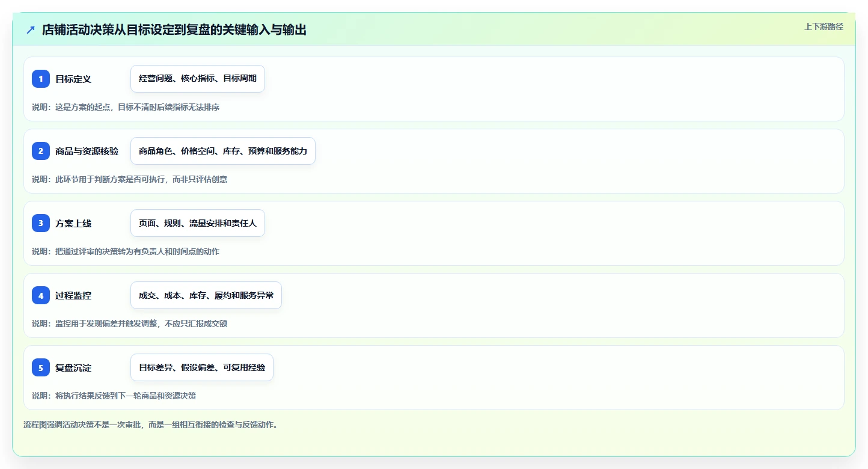868x469 pixels.
Task: Select the 页面、规则、流量安排和责任人 chip
Action: [198, 223]
